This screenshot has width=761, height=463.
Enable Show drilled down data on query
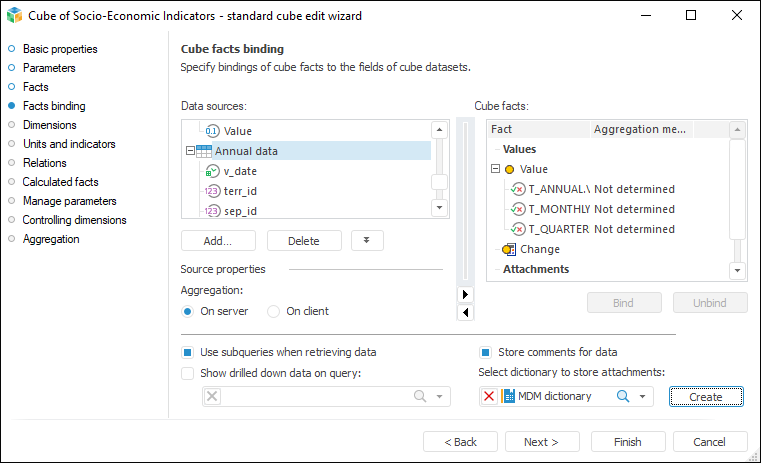pos(187,373)
